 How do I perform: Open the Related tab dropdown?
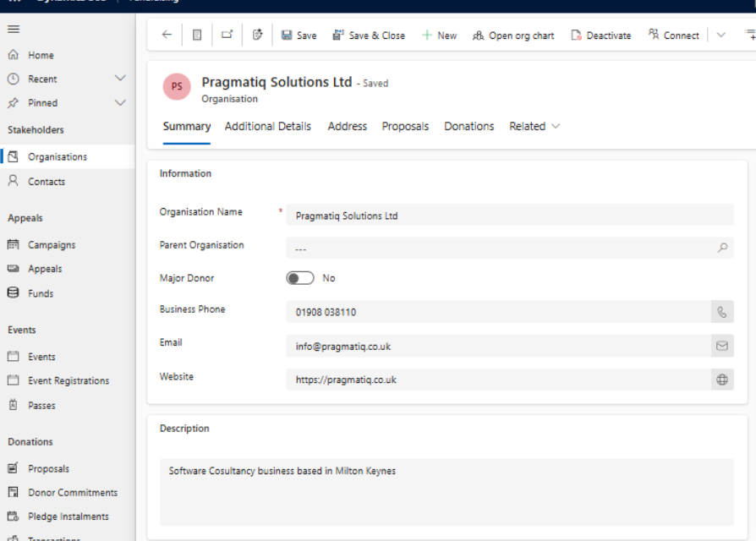click(534, 126)
